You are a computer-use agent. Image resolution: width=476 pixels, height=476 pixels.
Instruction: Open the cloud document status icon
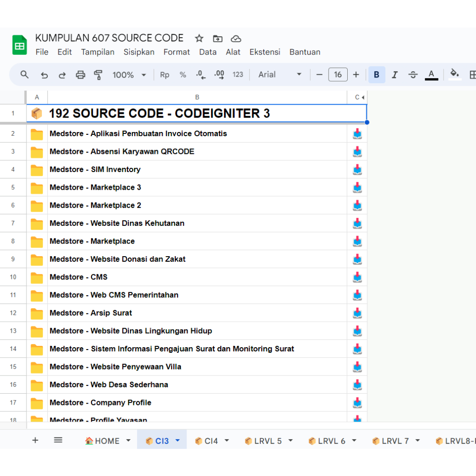pos(236,39)
